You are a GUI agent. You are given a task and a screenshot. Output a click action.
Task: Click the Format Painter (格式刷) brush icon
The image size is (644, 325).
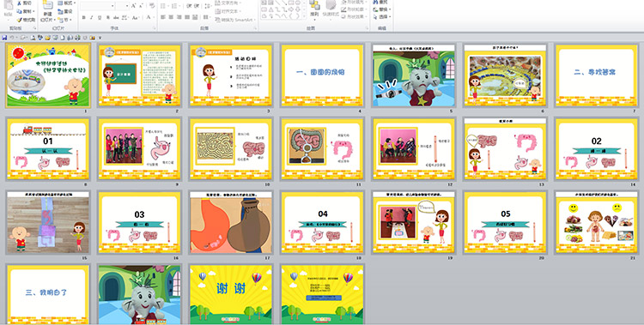tap(19, 20)
